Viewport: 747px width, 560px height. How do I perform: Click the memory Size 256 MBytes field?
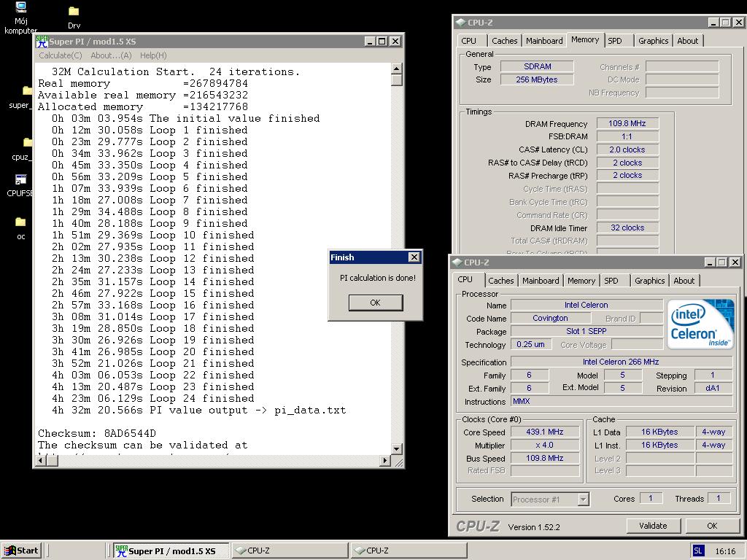pyautogui.click(x=537, y=79)
